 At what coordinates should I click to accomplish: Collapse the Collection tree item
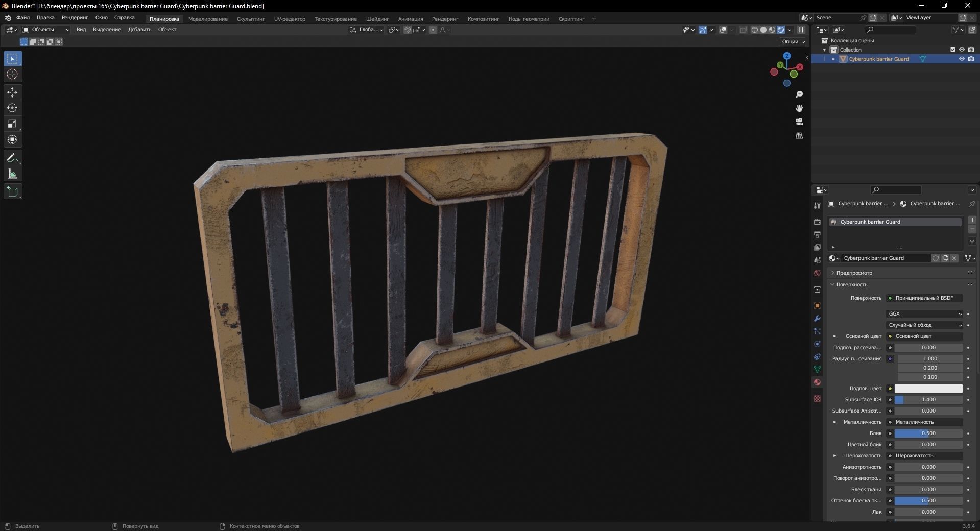click(825, 50)
